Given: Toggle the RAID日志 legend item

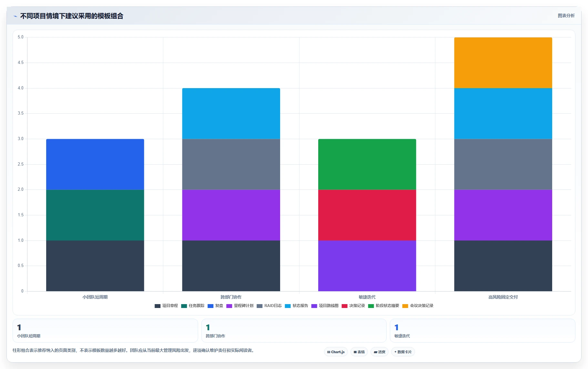Looking at the screenshot, I should (269, 306).
